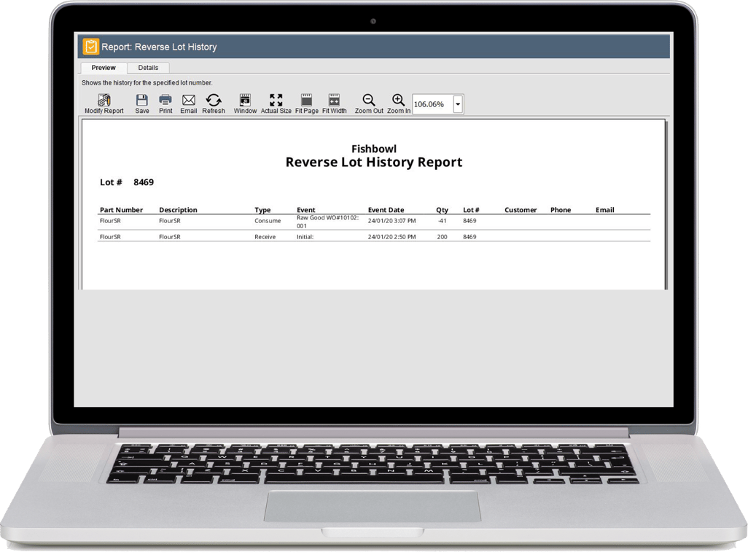Click the Qty column header
The height and width of the screenshot is (560, 748).
[x=443, y=210]
